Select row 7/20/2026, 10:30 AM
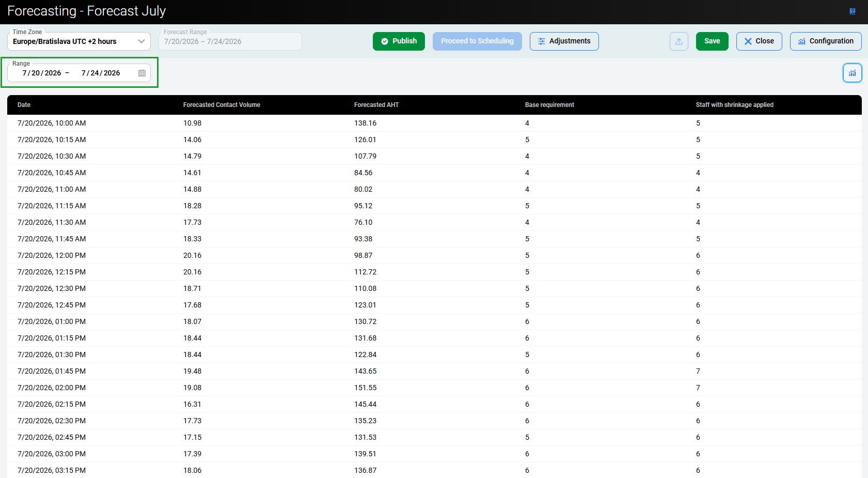The height and width of the screenshot is (478, 868). click(434, 157)
